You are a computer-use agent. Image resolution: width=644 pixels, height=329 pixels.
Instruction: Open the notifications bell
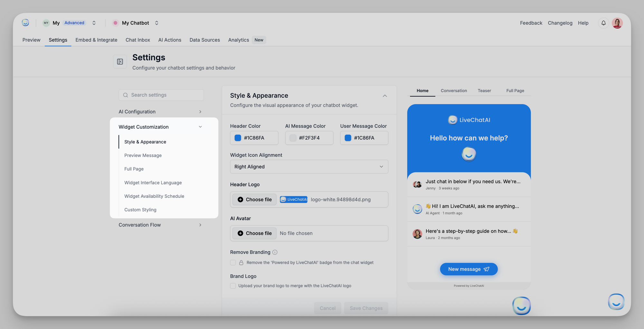tap(603, 23)
